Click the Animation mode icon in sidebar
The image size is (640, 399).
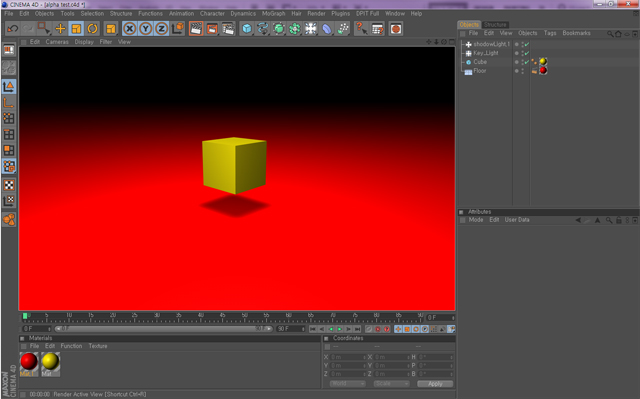(x=9, y=220)
